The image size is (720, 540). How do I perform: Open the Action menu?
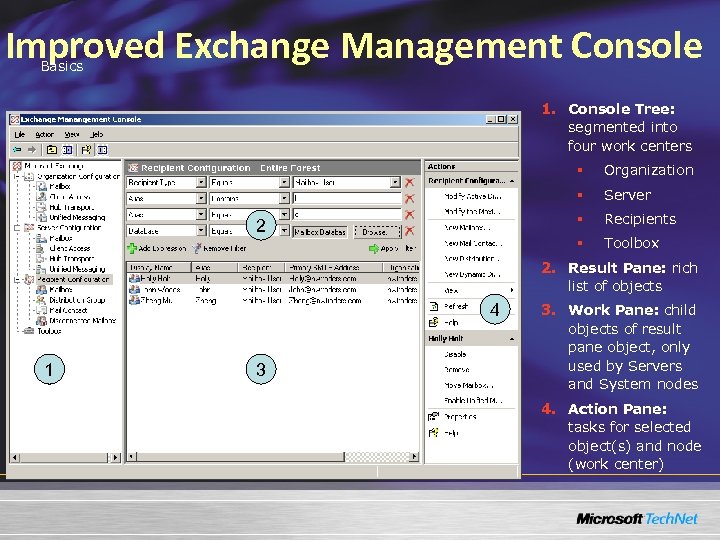[45, 135]
